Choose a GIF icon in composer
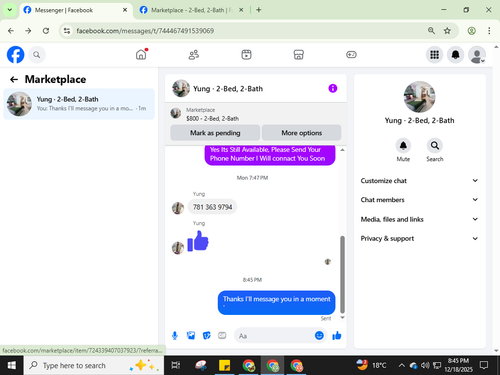This screenshot has height=375, width=500. coord(222,335)
